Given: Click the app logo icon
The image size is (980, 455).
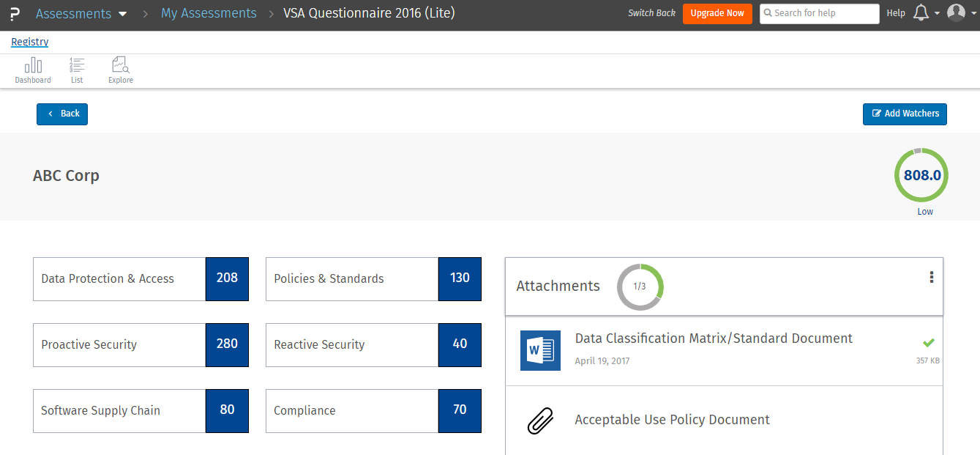Looking at the screenshot, I should point(15,13).
